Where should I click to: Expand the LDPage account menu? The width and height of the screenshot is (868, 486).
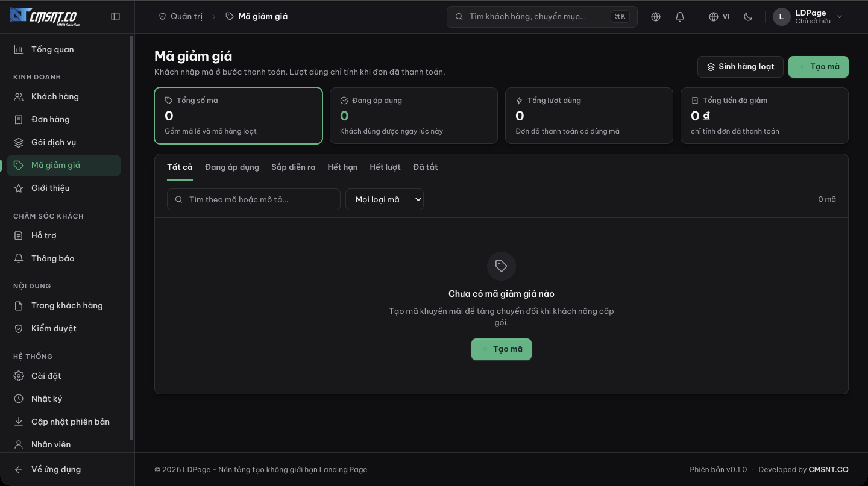pyautogui.click(x=808, y=17)
